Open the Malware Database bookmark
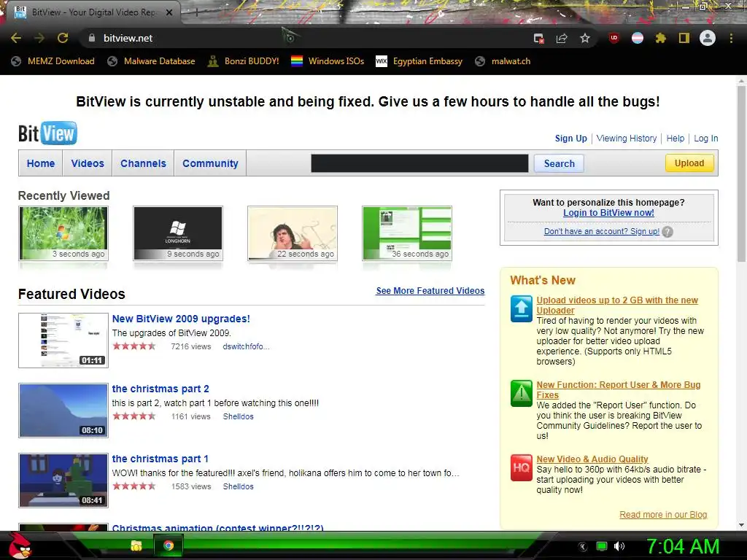This screenshot has height=560, width=747. 152,61
